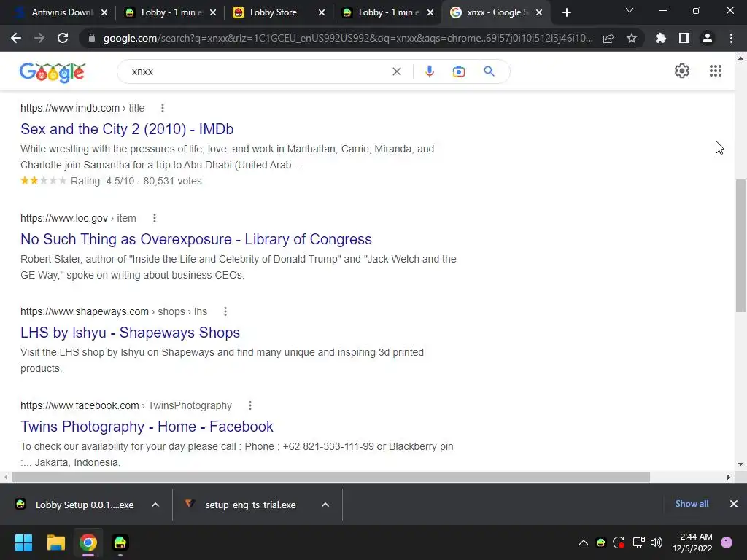
Task: Expand options for Lobby Setup download
Action: tap(155, 505)
